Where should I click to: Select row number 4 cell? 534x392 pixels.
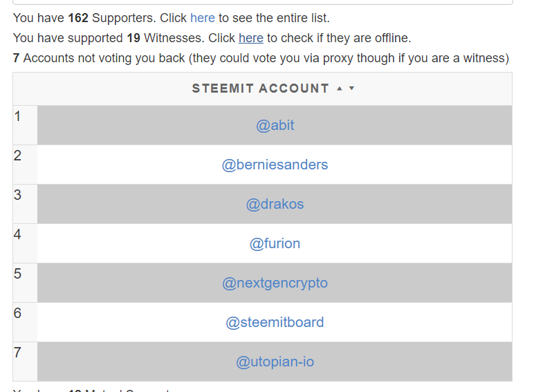point(25,243)
